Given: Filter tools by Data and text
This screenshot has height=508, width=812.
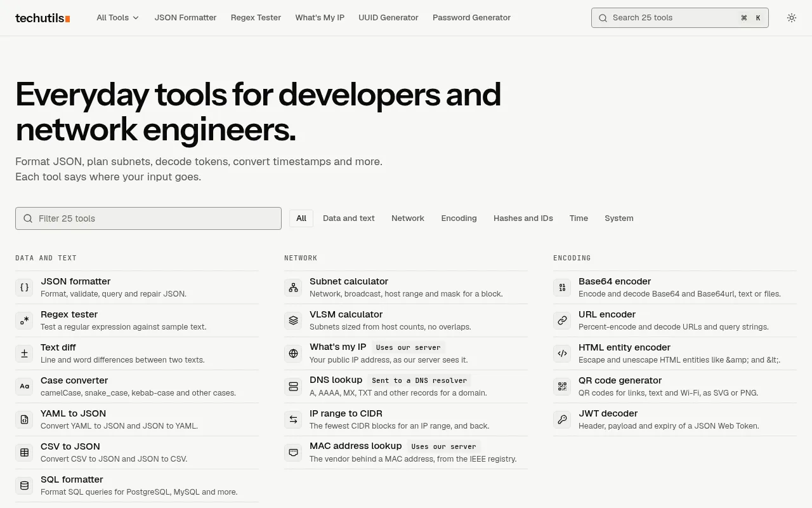Looking at the screenshot, I should click(x=349, y=218).
